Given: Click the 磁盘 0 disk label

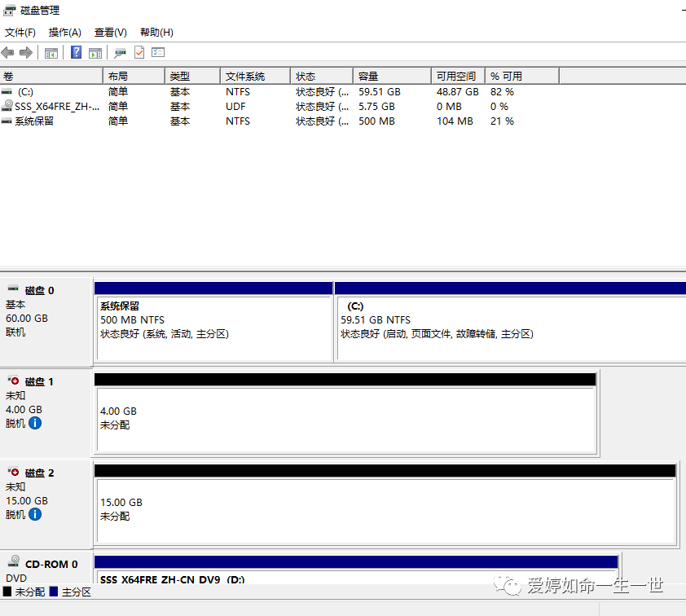Looking at the screenshot, I should 39,291.
